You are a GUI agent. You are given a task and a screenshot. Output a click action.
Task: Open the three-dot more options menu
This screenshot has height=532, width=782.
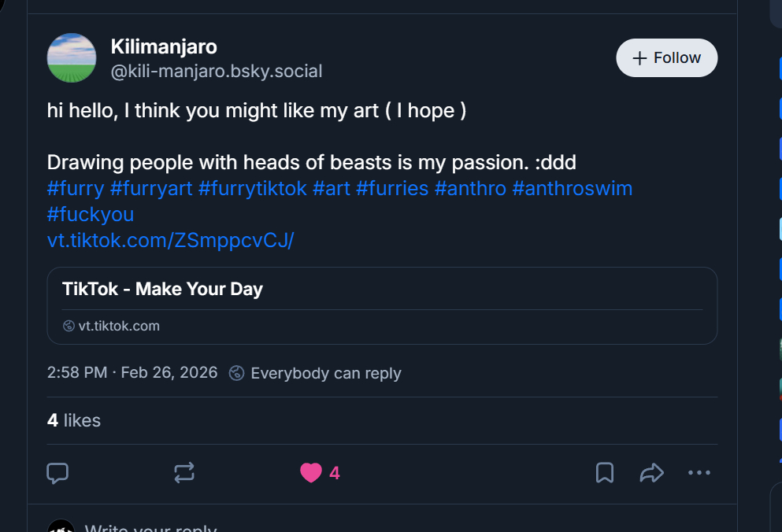tap(699, 473)
